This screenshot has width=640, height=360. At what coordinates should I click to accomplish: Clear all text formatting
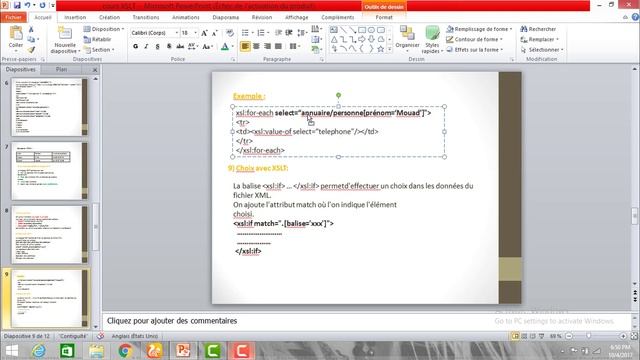[x=229, y=33]
